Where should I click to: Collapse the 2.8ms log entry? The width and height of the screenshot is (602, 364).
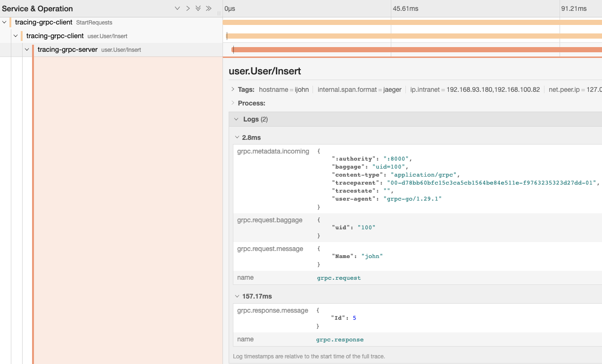(x=237, y=138)
